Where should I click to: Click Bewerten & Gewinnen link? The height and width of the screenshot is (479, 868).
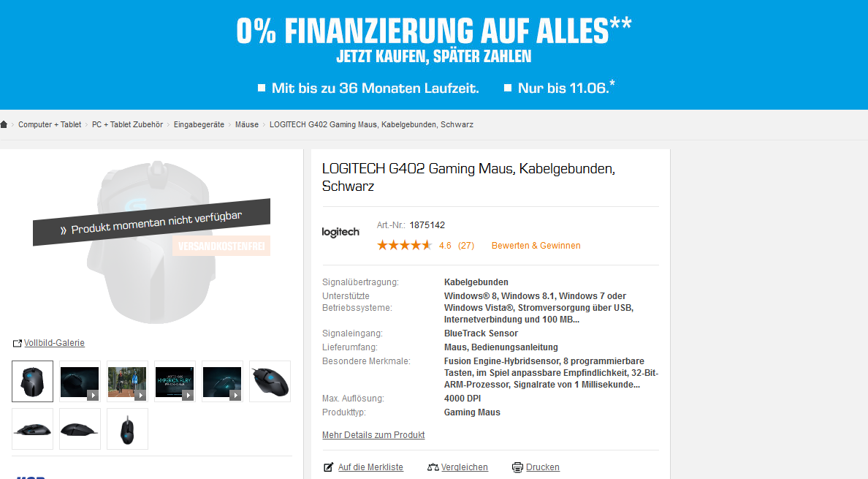pos(536,245)
